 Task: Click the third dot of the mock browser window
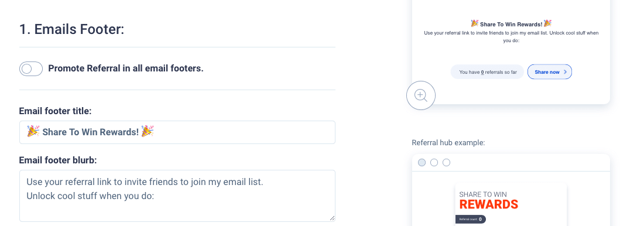coord(447,163)
